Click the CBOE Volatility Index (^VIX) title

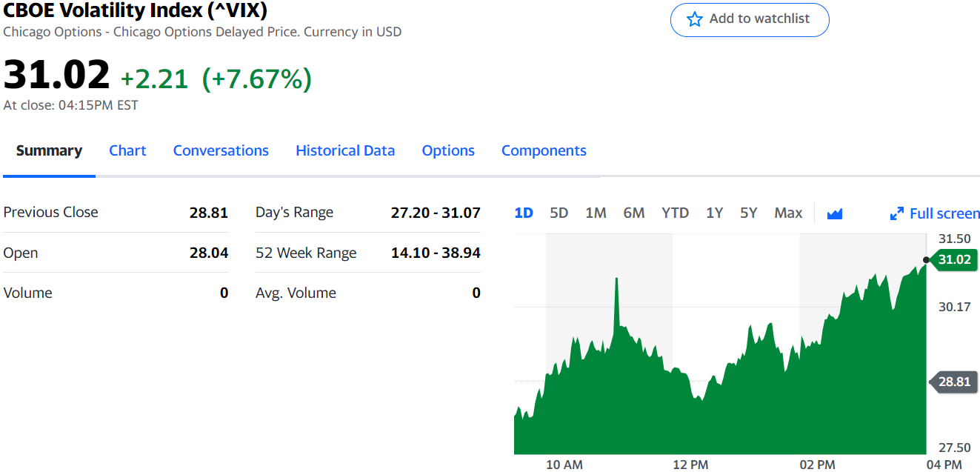tap(136, 10)
